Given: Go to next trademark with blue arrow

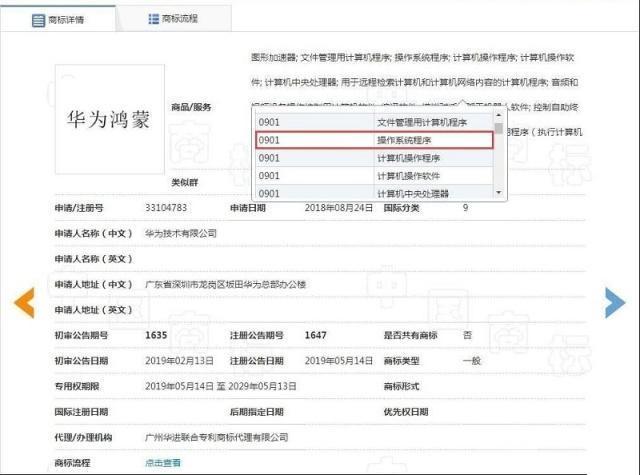Looking at the screenshot, I should (x=615, y=302).
